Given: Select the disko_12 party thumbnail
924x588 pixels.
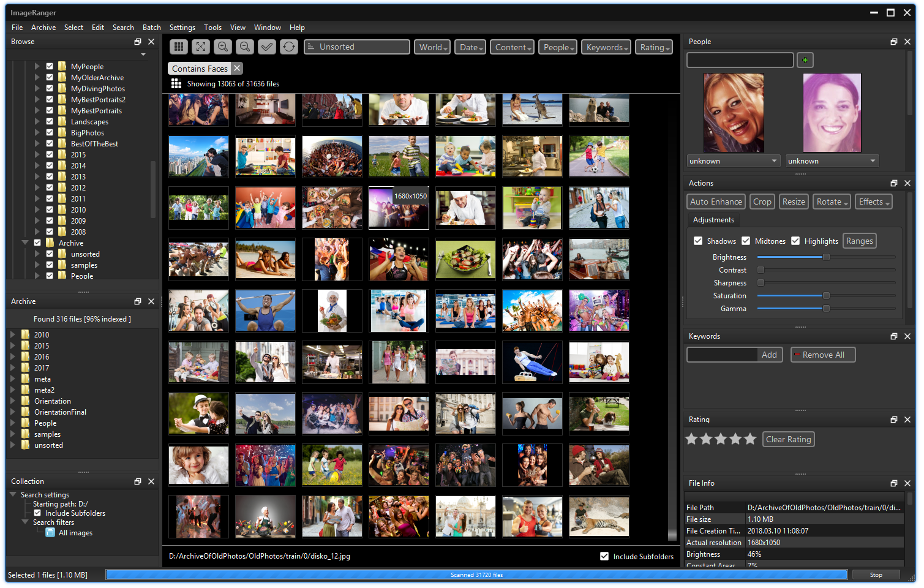Looking at the screenshot, I should point(399,208).
